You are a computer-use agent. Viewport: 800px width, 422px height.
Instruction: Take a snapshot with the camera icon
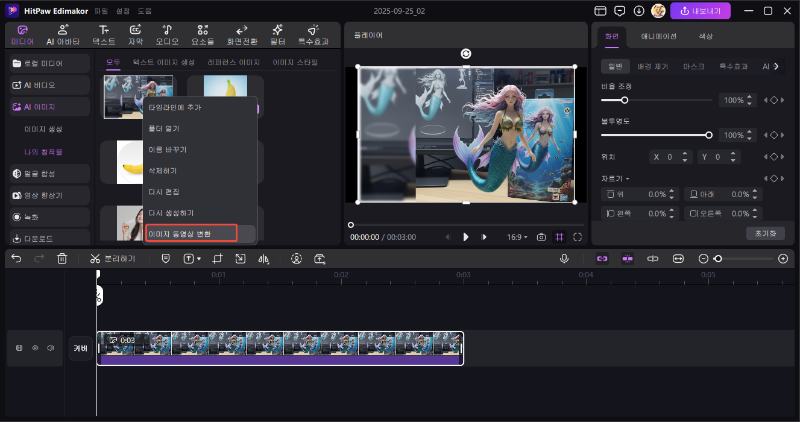pos(541,237)
